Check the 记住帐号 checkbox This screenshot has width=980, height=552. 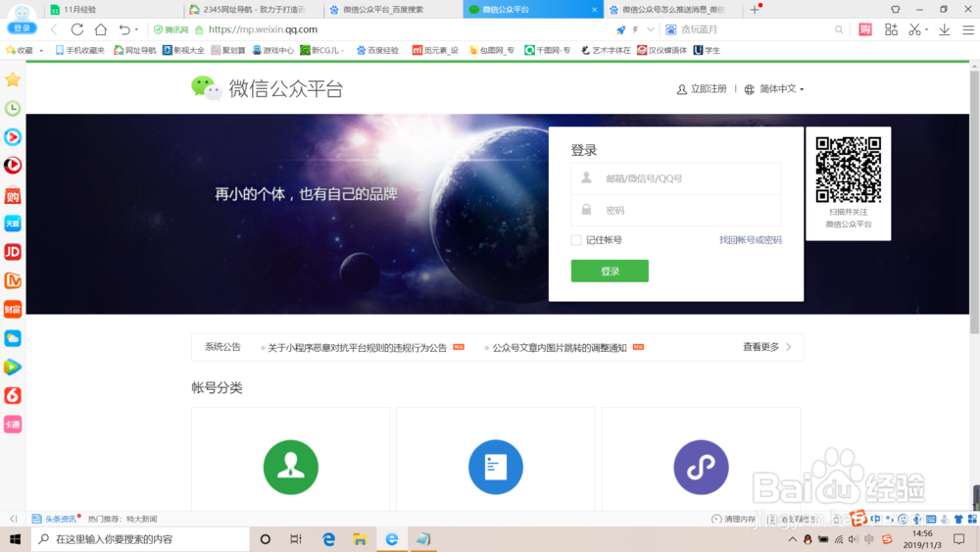576,240
